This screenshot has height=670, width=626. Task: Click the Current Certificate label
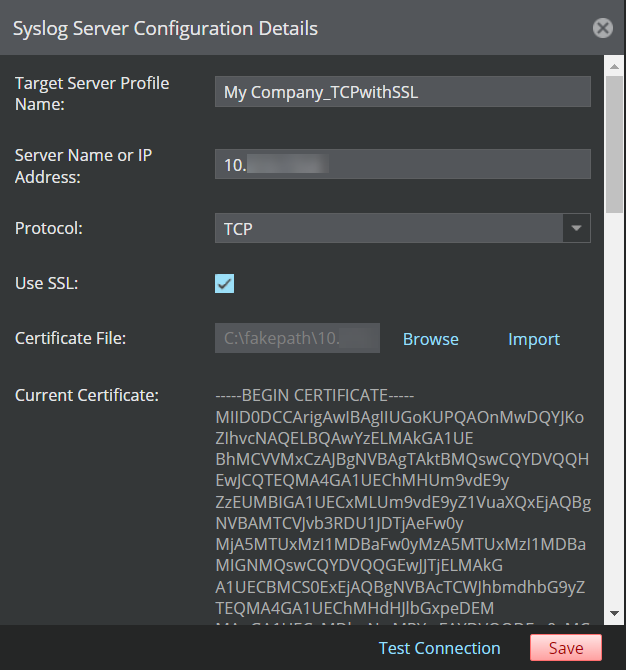pyautogui.click(x=87, y=395)
